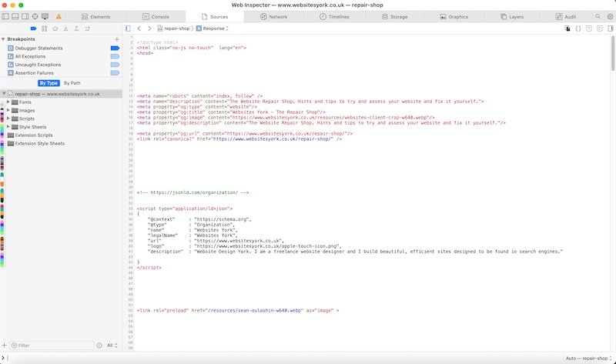The width and height of the screenshot is (616, 364).
Task: Dock inspector to bottom icon
Action: coord(15,16)
